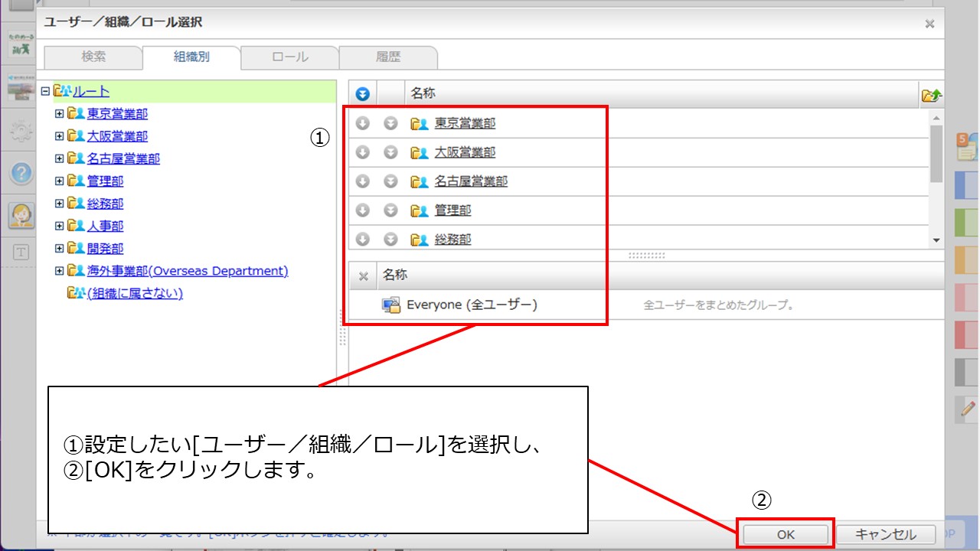Expand 人事部 node in the tree

tap(59, 227)
